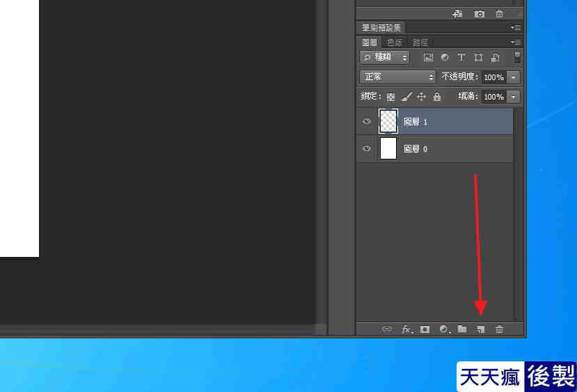Create a new group folder
This screenshot has width=577, height=392.
tap(462, 329)
